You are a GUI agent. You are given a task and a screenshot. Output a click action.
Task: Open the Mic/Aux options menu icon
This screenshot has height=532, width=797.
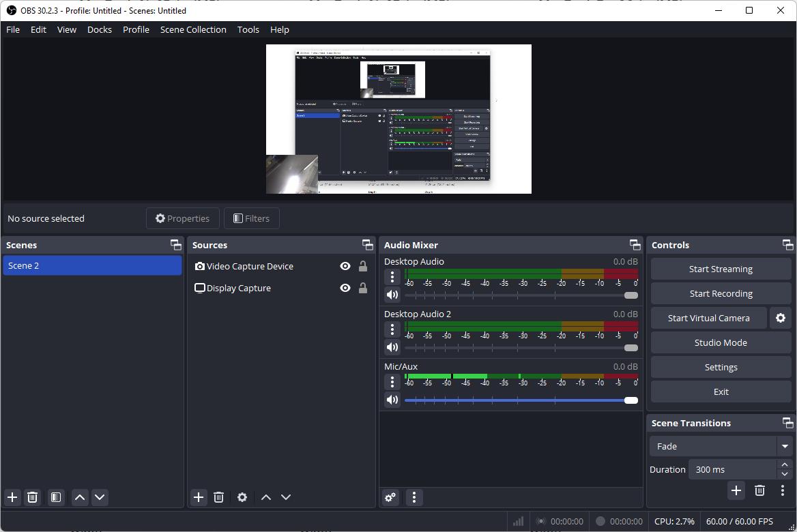[x=392, y=382]
